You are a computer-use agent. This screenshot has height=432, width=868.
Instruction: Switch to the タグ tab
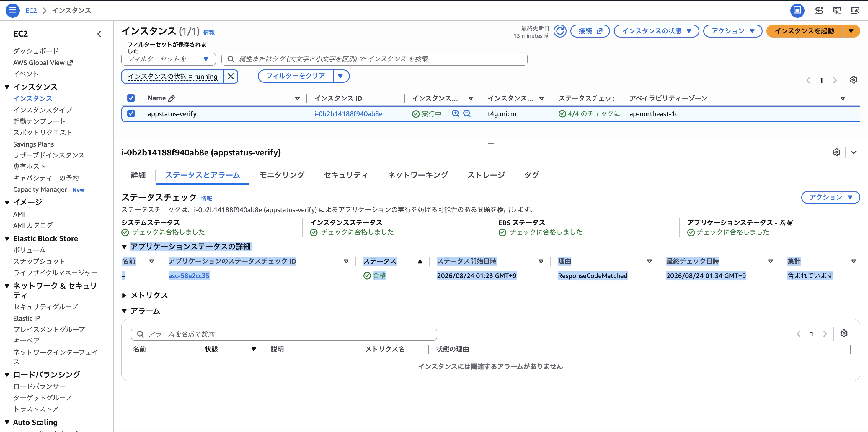click(531, 175)
